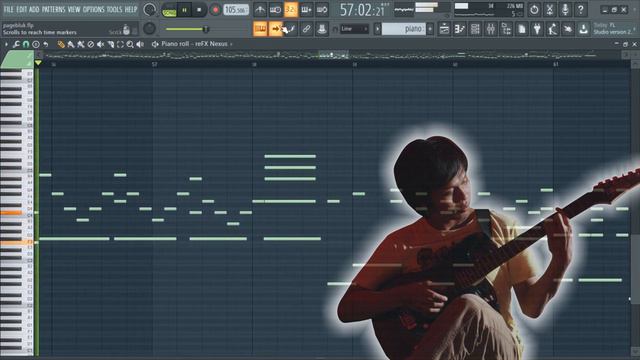
Task: Open the Line snap dropdown
Action: point(354,29)
